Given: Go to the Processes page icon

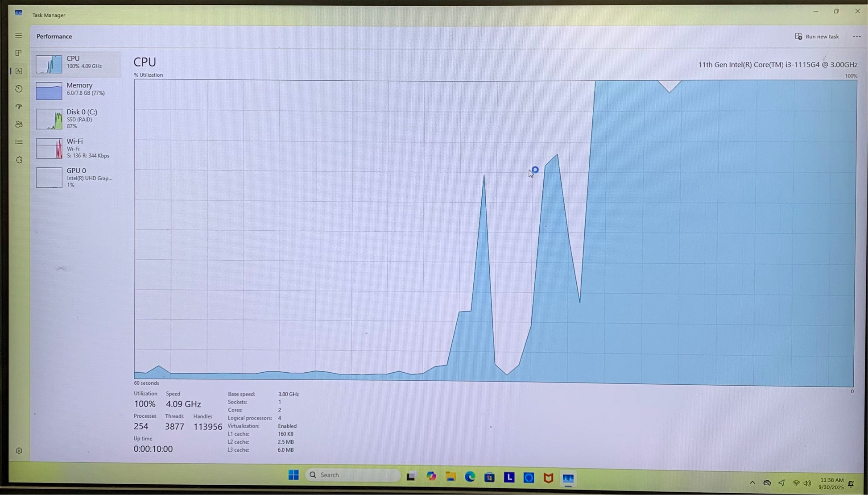Looking at the screenshot, I should (x=18, y=53).
